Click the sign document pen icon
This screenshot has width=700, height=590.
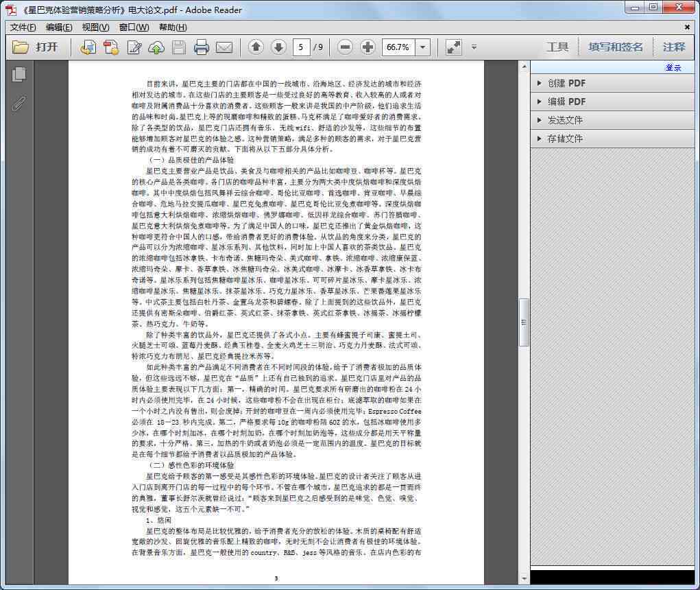[x=134, y=47]
